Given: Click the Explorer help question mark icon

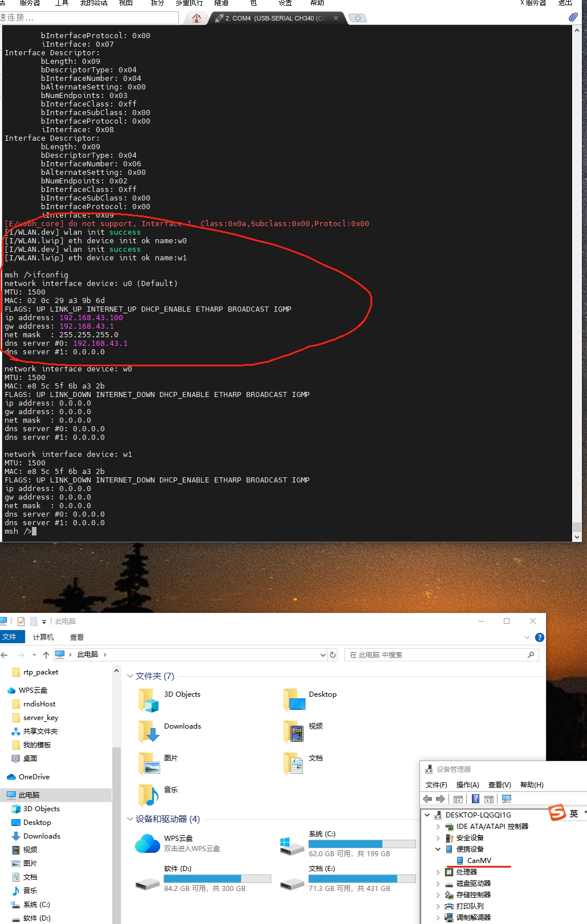Looking at the screenshot, I should point(539,637).
